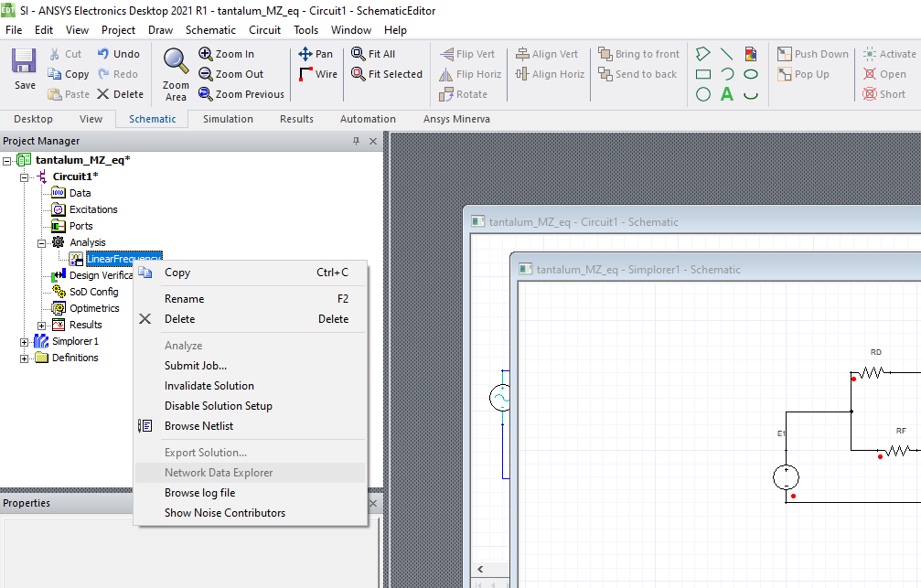Pick the draw rectangle shape tool
Viewport: 921px width, 588px height.
pyautogui.click(x=703, y=74)
